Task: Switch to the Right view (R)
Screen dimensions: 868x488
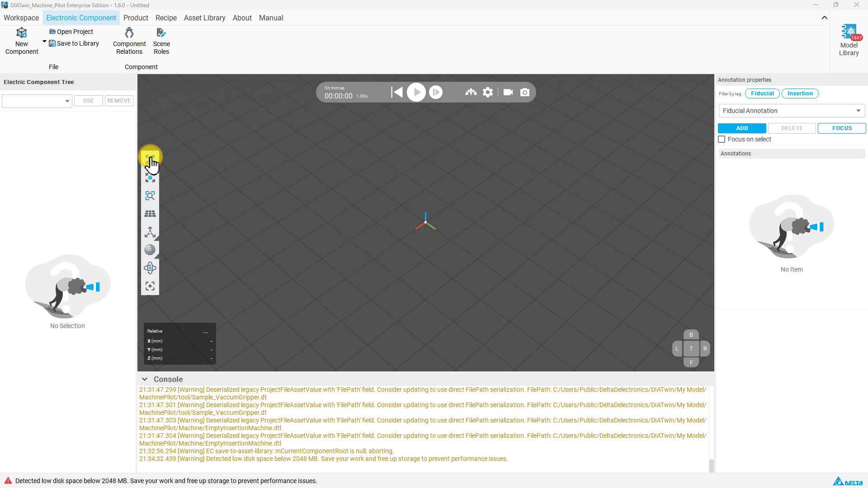Action: point(705,349)
